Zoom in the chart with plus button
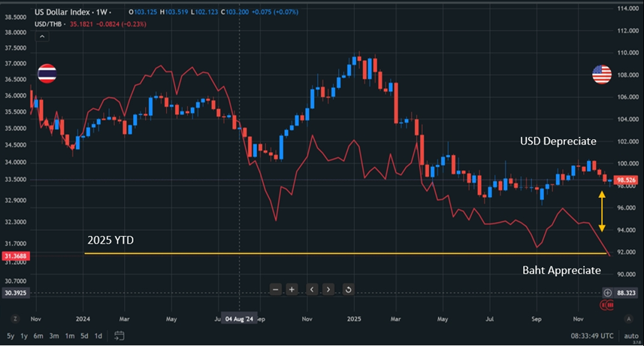This screenshot has width=644, height=346. click(x=292, y=289)
